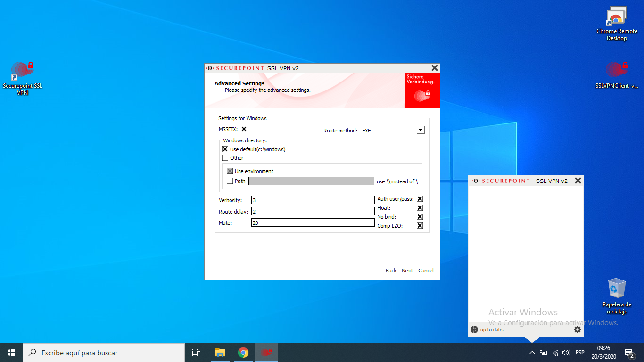Cancel the Advanced Settings wizard

426,271
